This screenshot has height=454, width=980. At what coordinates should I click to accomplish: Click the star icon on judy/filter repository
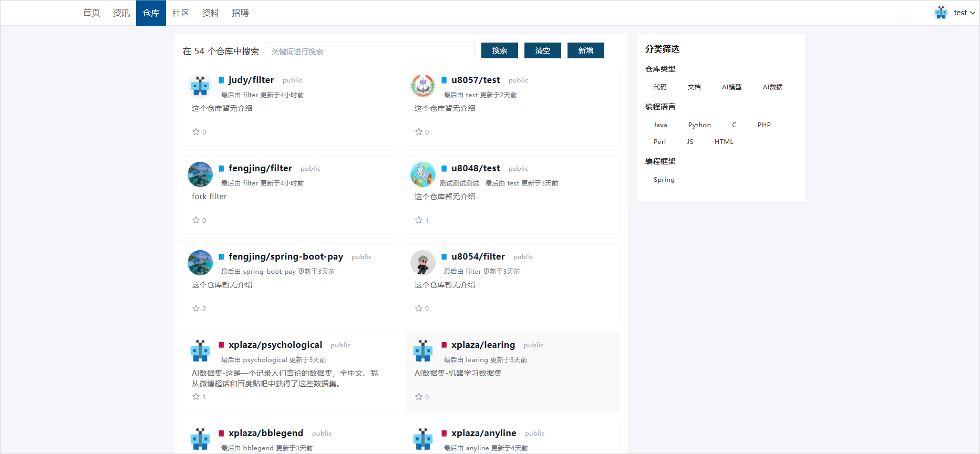point(196,132)
